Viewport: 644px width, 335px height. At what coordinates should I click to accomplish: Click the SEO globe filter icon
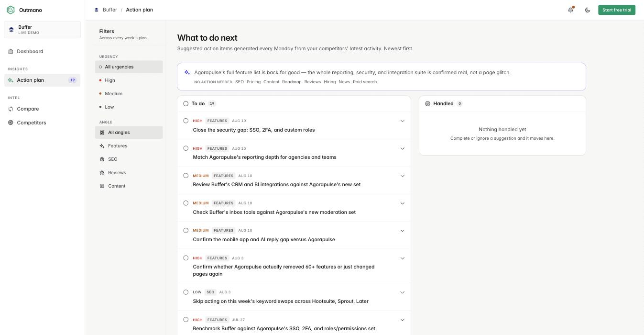point(102,159)
